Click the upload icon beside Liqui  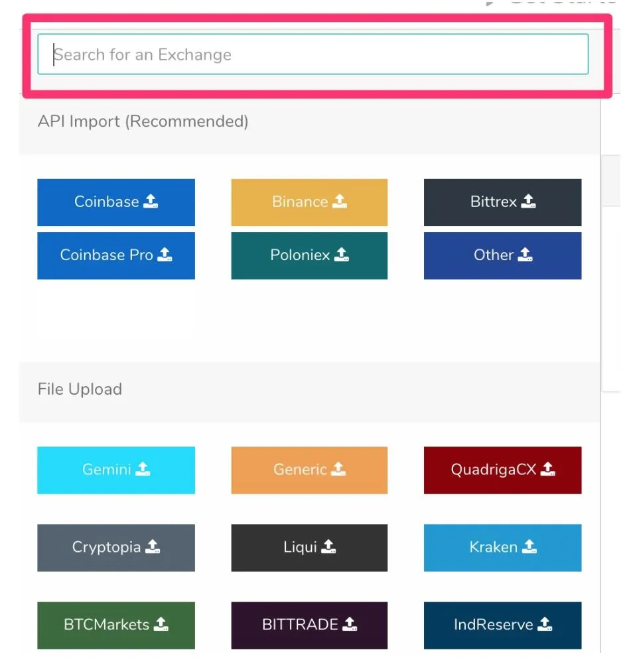pos(328,547)
